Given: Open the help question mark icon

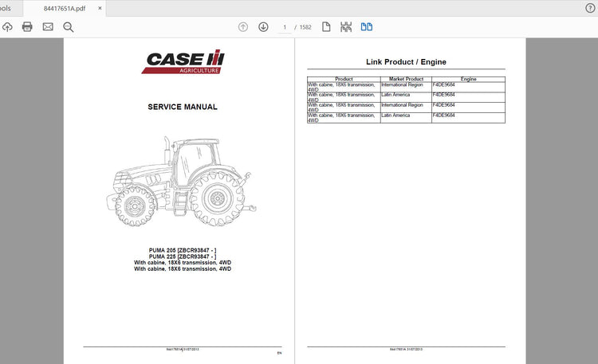Looking at the screenshot, I should click(590, 8).
